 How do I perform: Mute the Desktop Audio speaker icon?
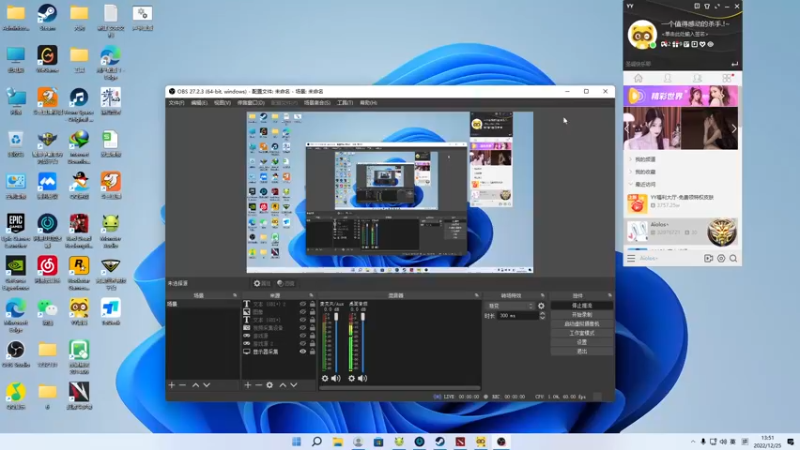coord(362,378)
